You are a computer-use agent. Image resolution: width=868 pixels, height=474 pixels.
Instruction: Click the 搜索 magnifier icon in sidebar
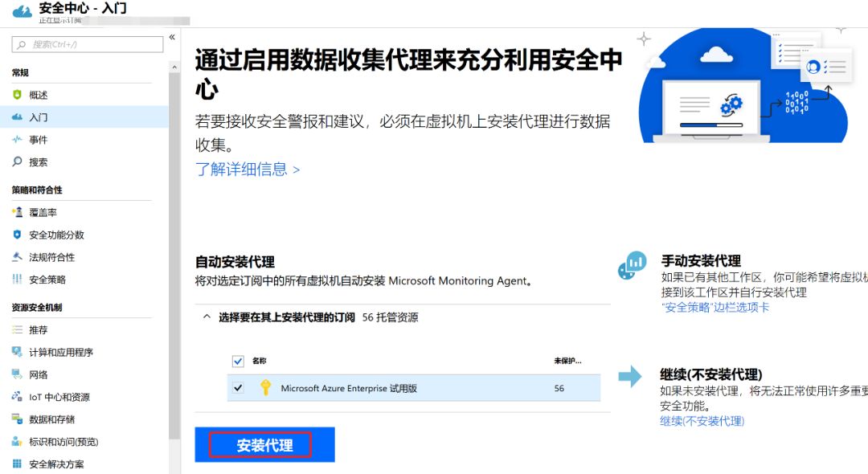pyautogui.click(x=17, y=161)
